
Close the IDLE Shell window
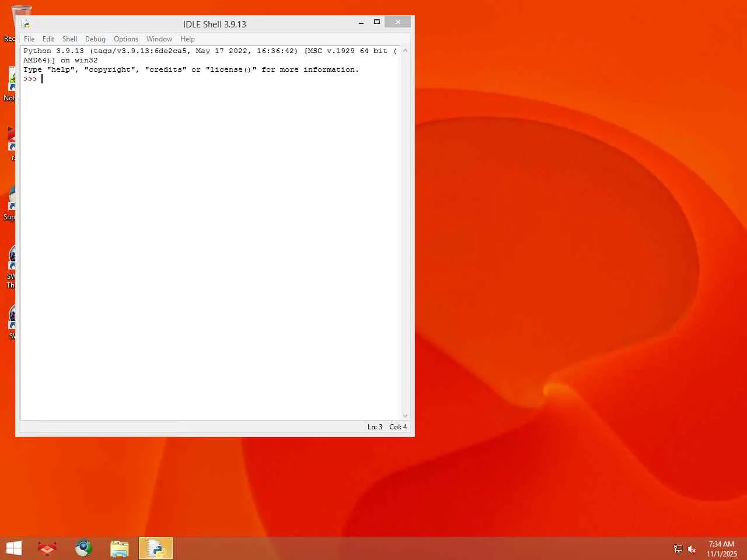coord(398,22)
